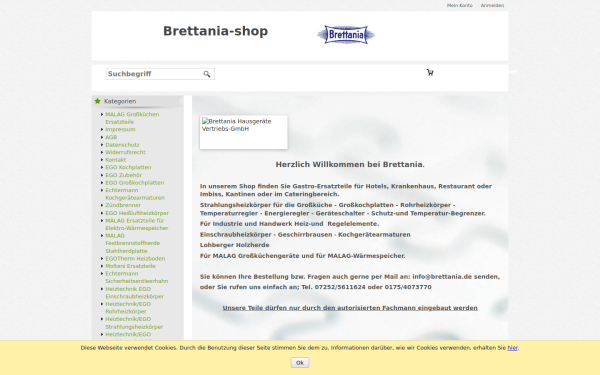Click arrow bullet beside Zündbrenner
The height and width of the screenshot is (375, 600).
tap(102, 205)
